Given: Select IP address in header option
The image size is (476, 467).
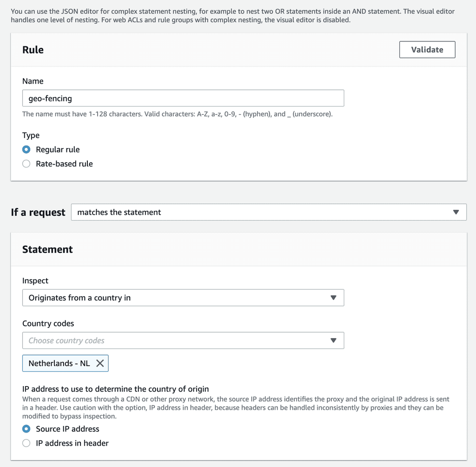Looking at the screenshot, I should (26, 443).
